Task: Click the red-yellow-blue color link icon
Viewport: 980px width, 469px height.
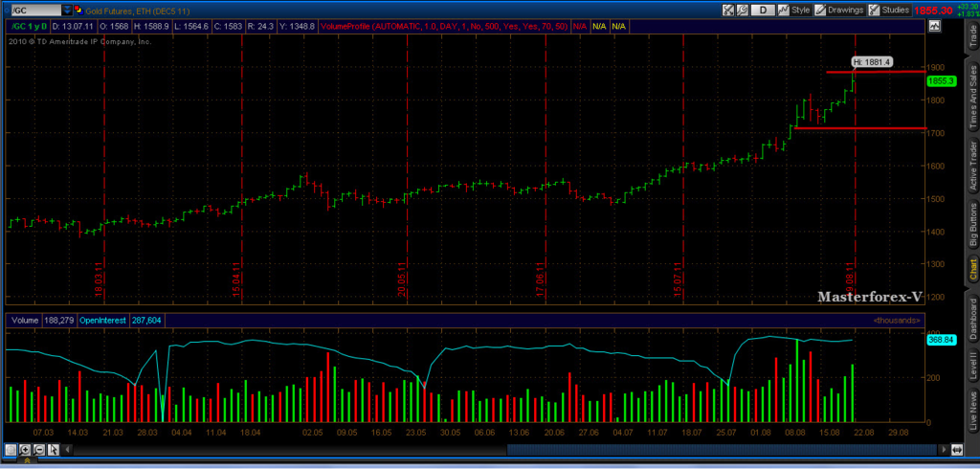Action: (78, 10)
